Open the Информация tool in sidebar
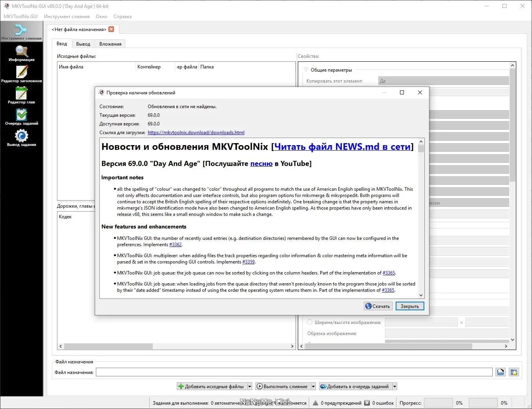The image size is (532, 409). pyautogui.click(x=21, y=53)
